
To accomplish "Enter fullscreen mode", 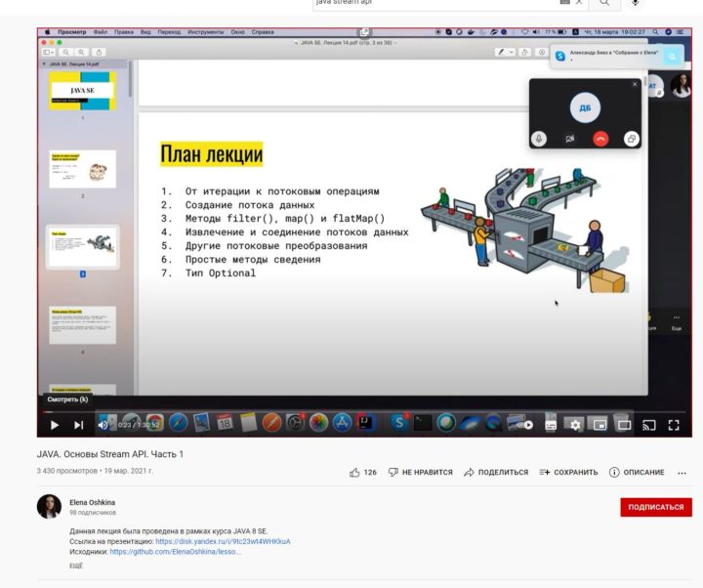I will pyautogui.click(x=674, y=425).
